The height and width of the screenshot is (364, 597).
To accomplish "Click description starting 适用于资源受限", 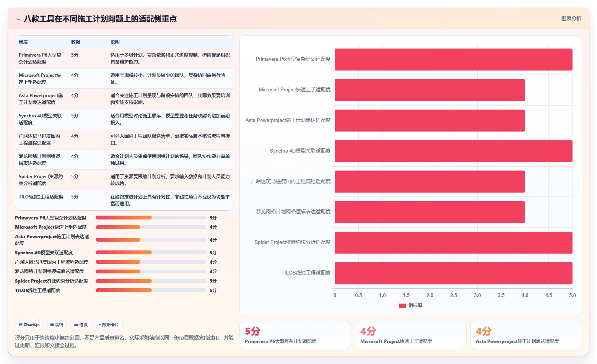I will pyautogui.click(x=170, y=180).
